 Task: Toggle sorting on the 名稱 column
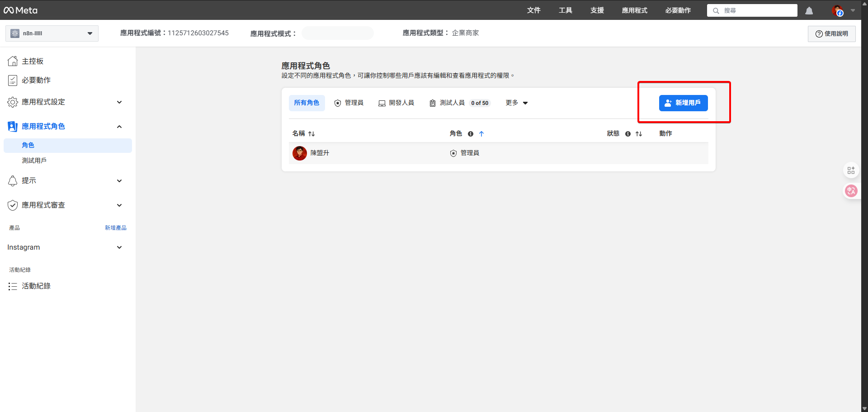311,133
